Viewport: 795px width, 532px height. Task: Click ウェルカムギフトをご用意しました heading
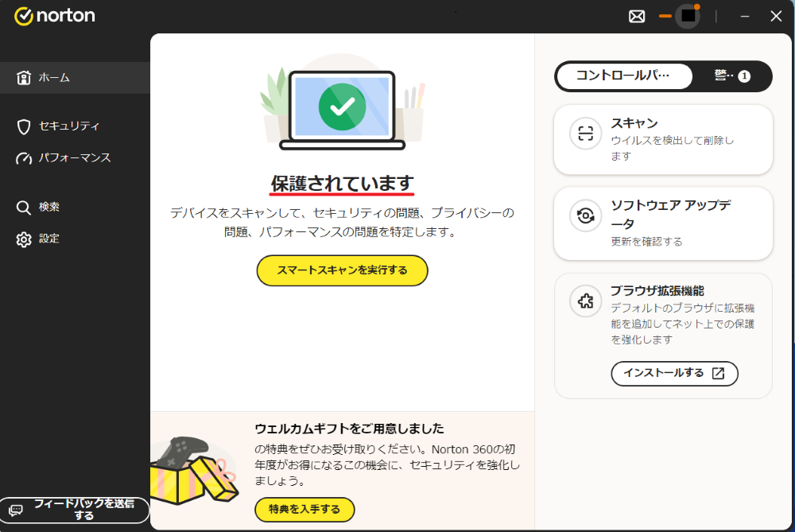[349, 429]
